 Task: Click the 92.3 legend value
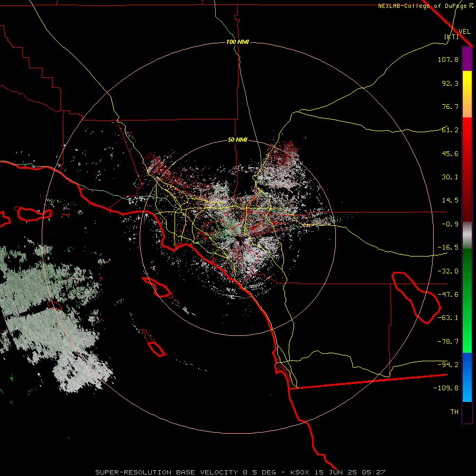(450, 83)
